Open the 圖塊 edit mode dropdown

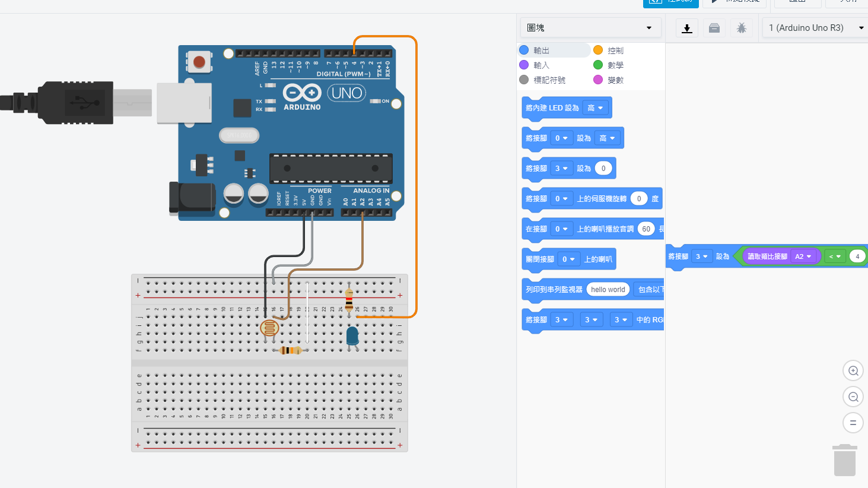(590, 28)
